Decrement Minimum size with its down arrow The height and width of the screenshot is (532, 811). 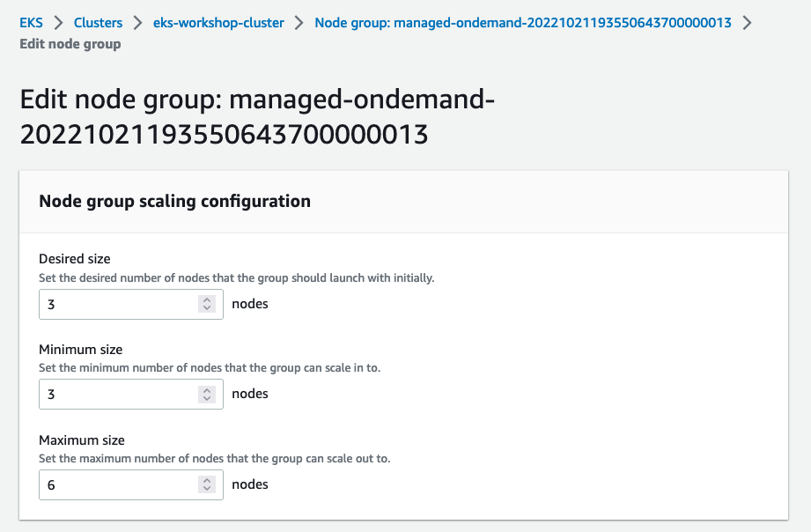(x=205, y=397)
